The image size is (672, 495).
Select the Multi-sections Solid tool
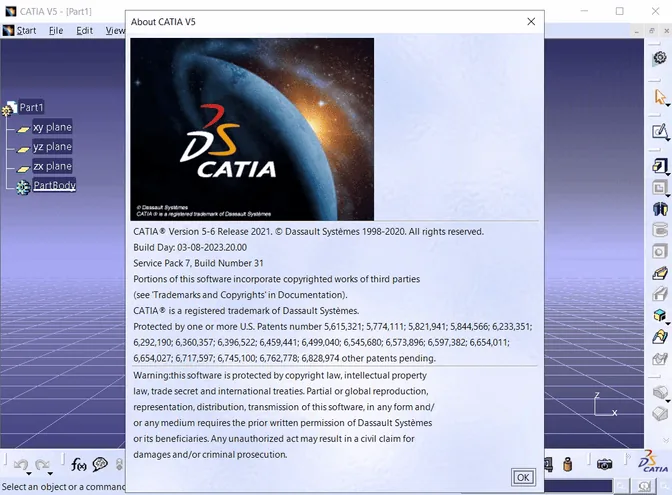660,336
